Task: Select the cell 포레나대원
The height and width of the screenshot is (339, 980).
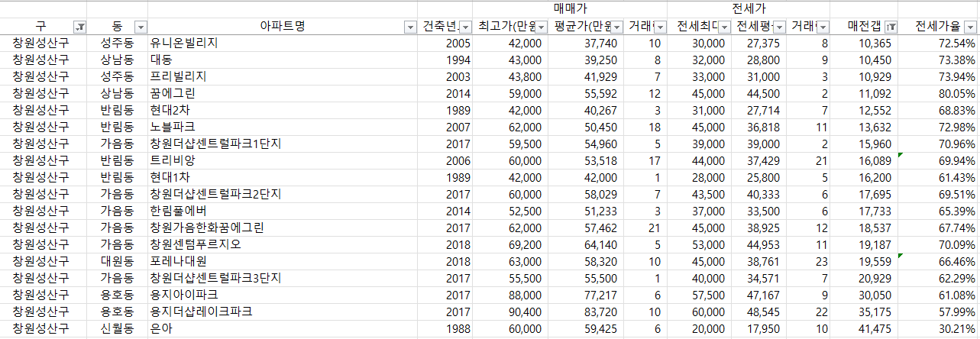Action: pyautogui.click(x=283, y=260)
